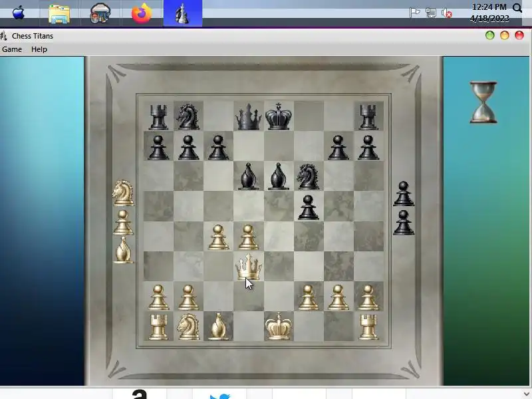Select the white pawn on h2
The width and height of the screenshot is (532, 399).
368,297
